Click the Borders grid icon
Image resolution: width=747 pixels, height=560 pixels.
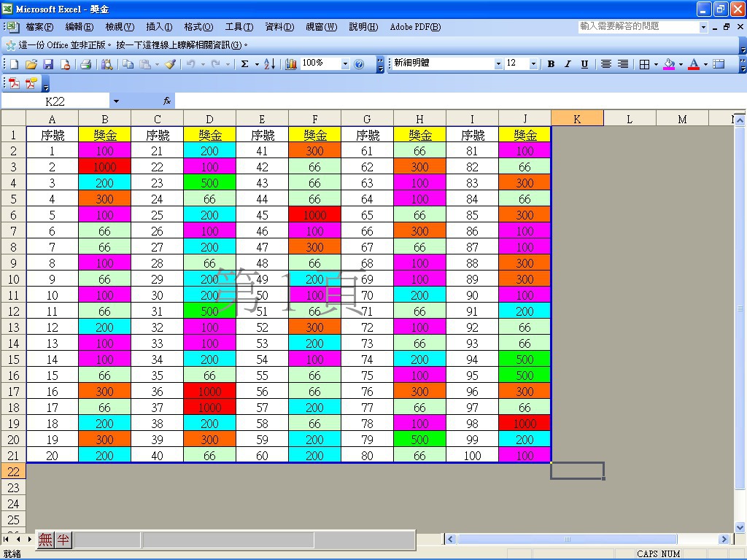[x=644, y=64]
